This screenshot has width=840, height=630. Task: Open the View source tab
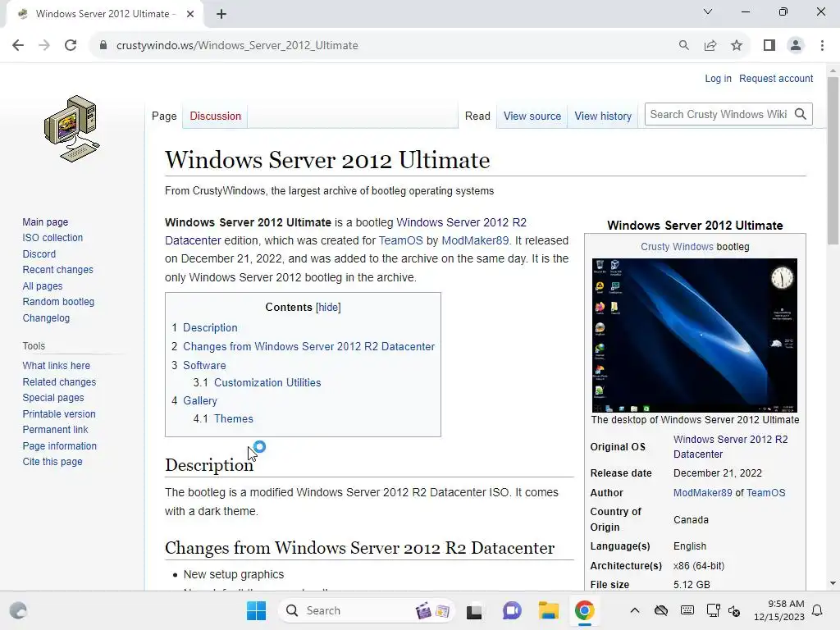pos(532,116)
